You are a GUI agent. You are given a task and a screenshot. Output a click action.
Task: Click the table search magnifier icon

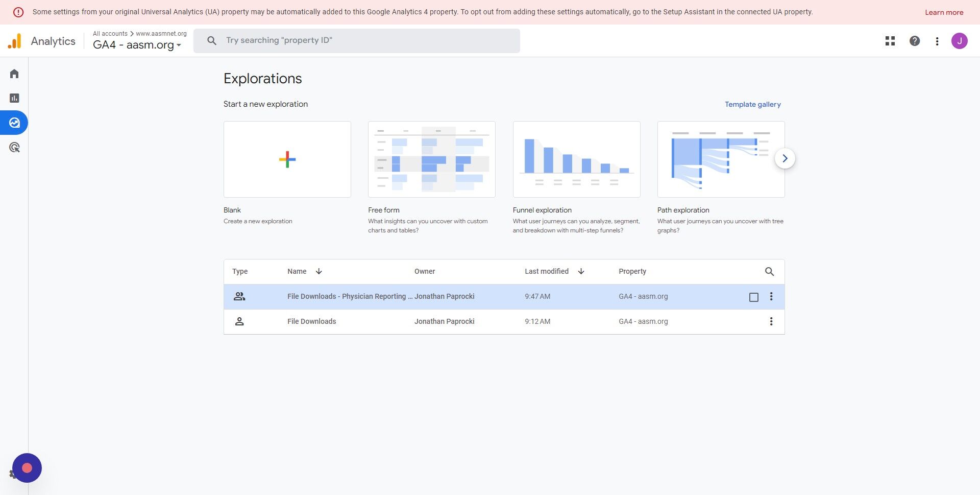[769, 272]
